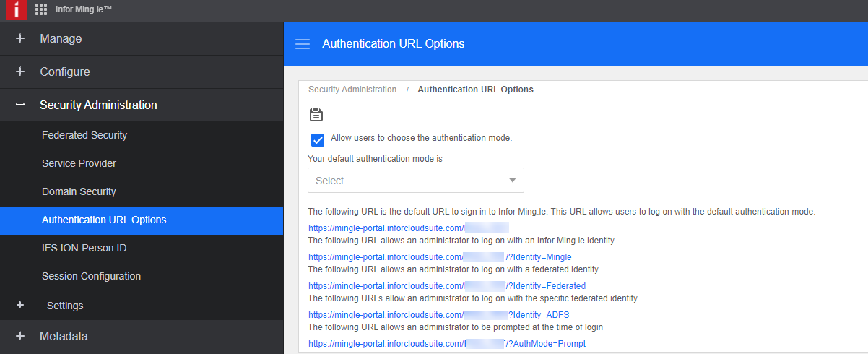Viewport: 868px width, 354px height.
Task: Click the Security Administration section label
Action: (x=98, y=105)
